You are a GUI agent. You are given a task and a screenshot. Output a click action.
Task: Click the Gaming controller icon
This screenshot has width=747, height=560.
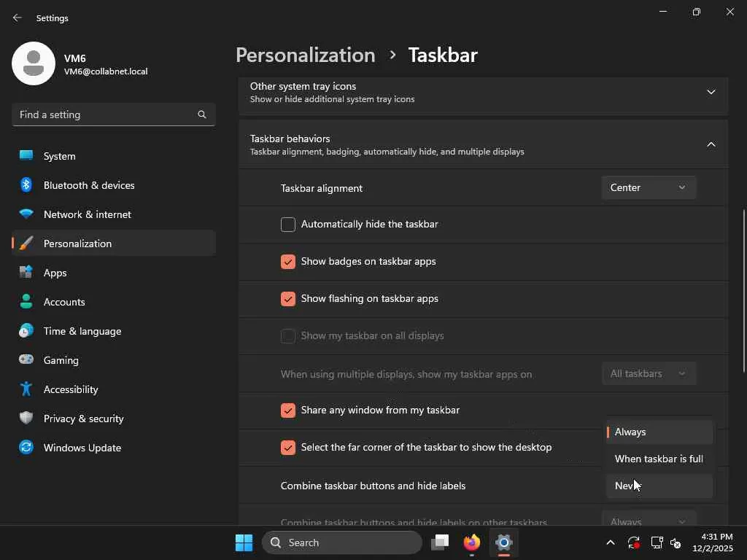[x=26, y=360]
